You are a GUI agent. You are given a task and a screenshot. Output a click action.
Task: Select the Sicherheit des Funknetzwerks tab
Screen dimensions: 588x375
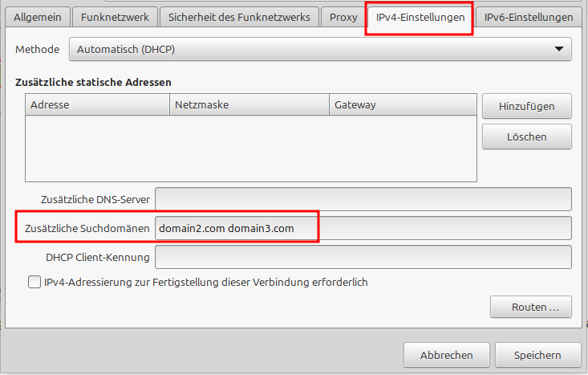point(239,17)
